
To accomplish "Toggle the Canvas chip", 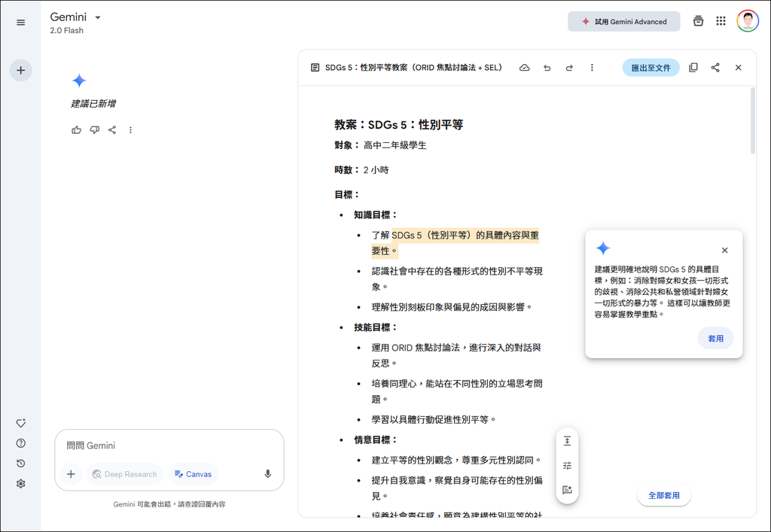I will [x=194, y=474].
